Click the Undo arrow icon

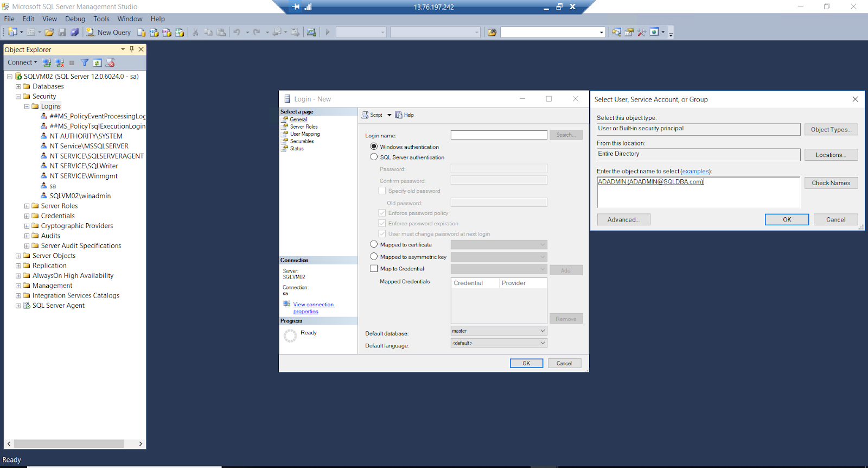click(237, 33)
